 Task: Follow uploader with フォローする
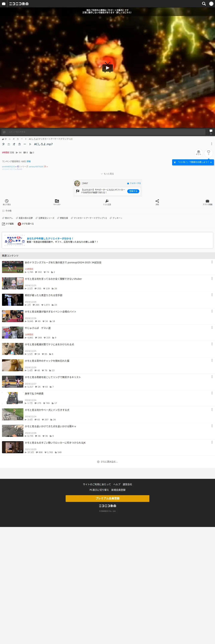pyautogui.click(x=134, y=183)
